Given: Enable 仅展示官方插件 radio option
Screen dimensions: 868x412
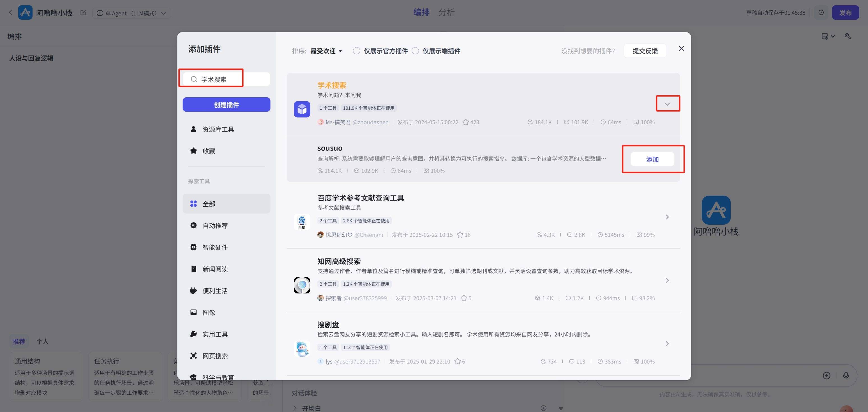Looking at the screenshot, I should pyautogui.click(x=356, y=51).
